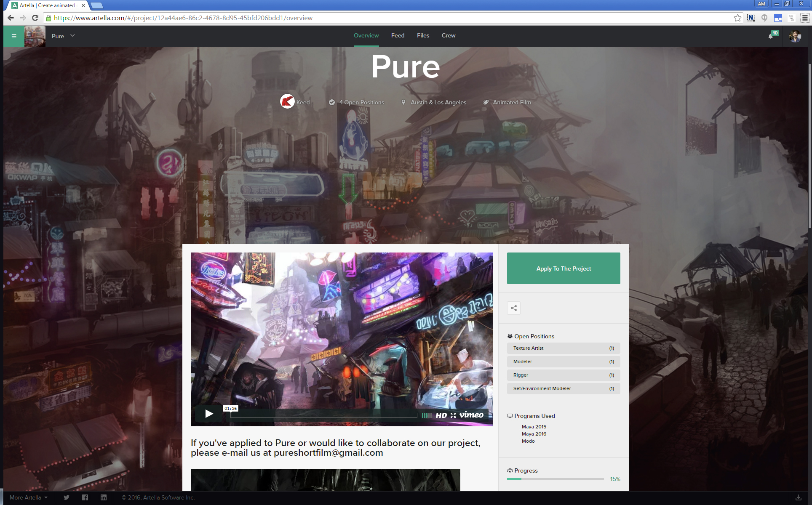Switch to the Crew tab
812x505 pixels.
[x=448, y=36]
